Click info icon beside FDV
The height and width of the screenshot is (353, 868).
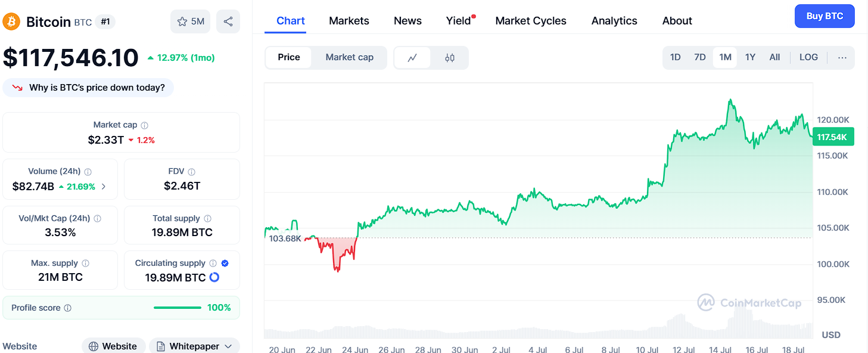coord(191,172)
